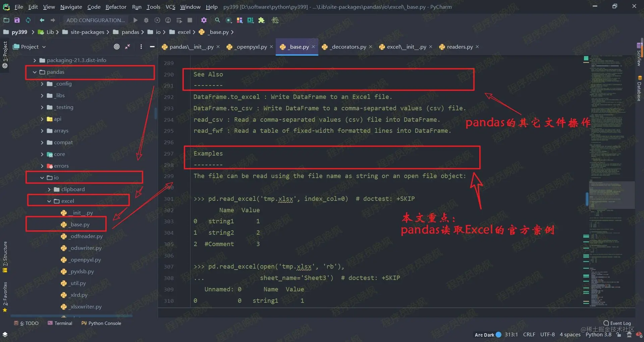
Task: Open the Structure side panel
Action: 5,257
